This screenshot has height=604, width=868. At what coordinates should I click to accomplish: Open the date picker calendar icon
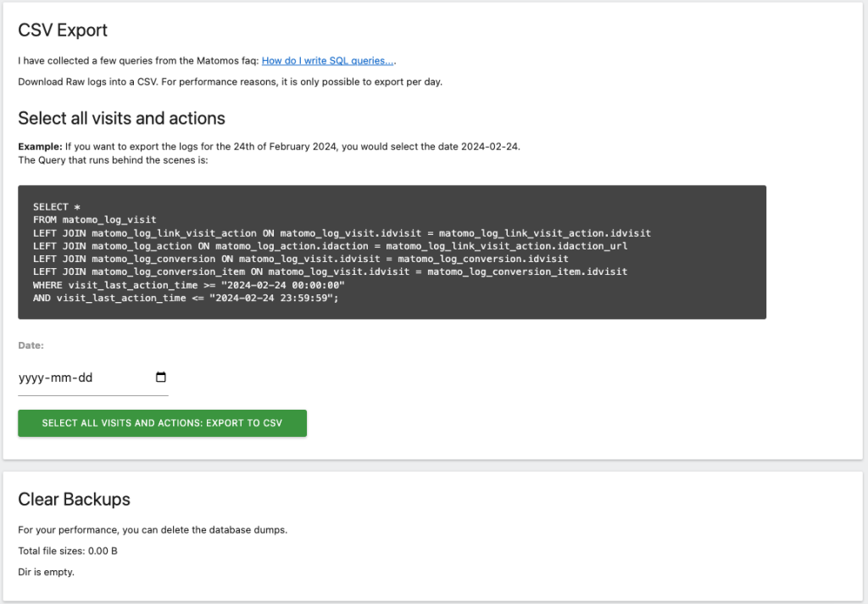click(161, 377)
